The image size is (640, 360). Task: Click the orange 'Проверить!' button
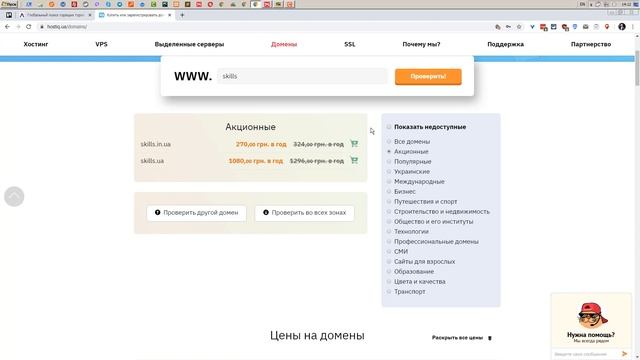coord(428,76)
